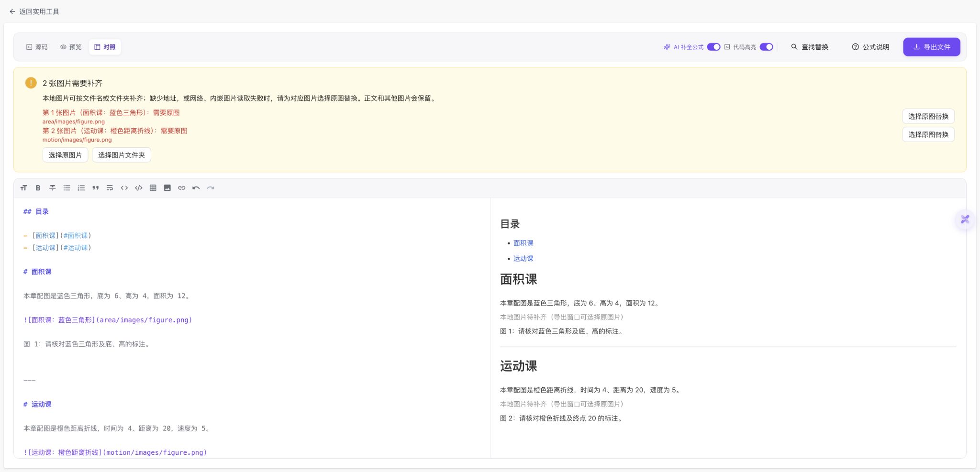Insert a code block with slash-brackets icon

click(139, 188)
